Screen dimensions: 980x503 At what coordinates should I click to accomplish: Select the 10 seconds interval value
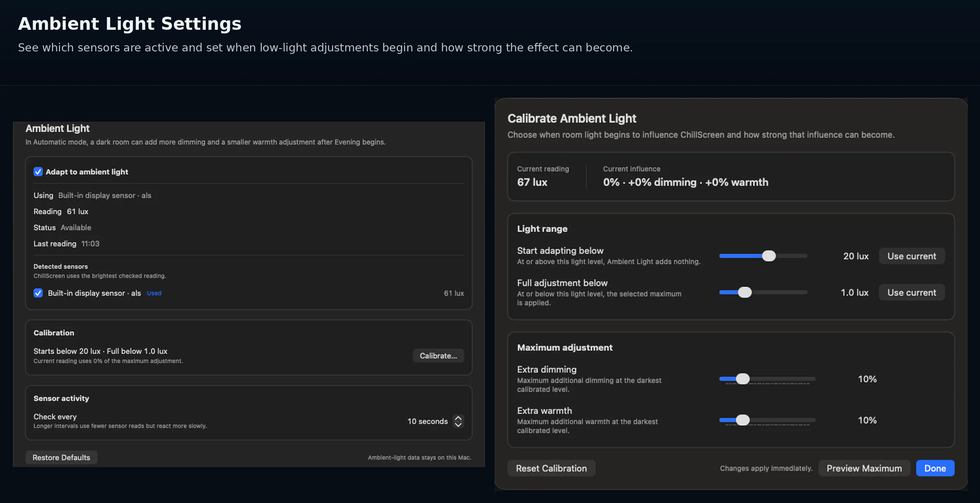(428, 421)
